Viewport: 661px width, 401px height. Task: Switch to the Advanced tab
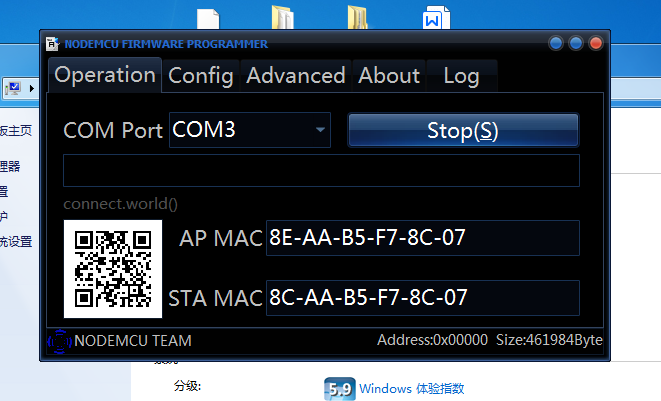(x=296, y=76)
